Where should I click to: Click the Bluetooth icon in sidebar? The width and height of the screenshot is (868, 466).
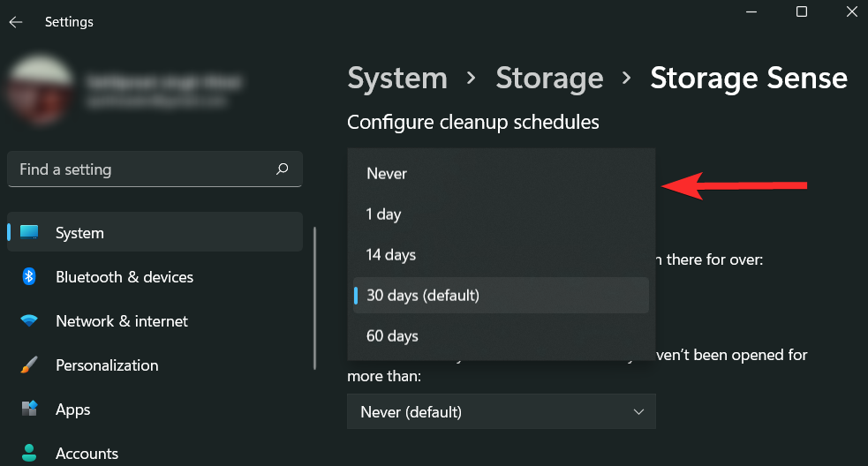29,277
